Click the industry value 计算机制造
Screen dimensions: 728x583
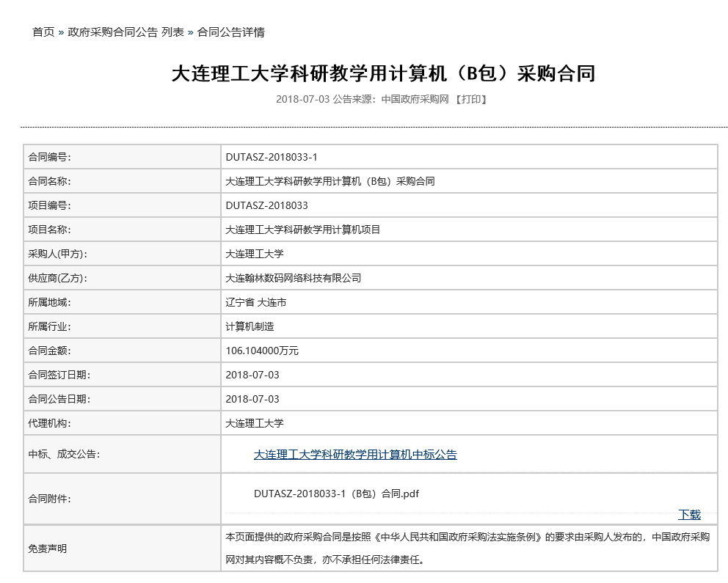coord(250,326)
